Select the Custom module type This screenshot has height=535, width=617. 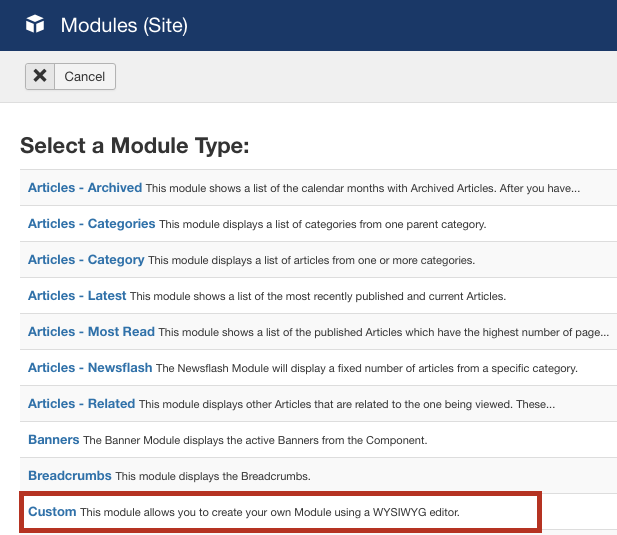[x=52, y=511]
